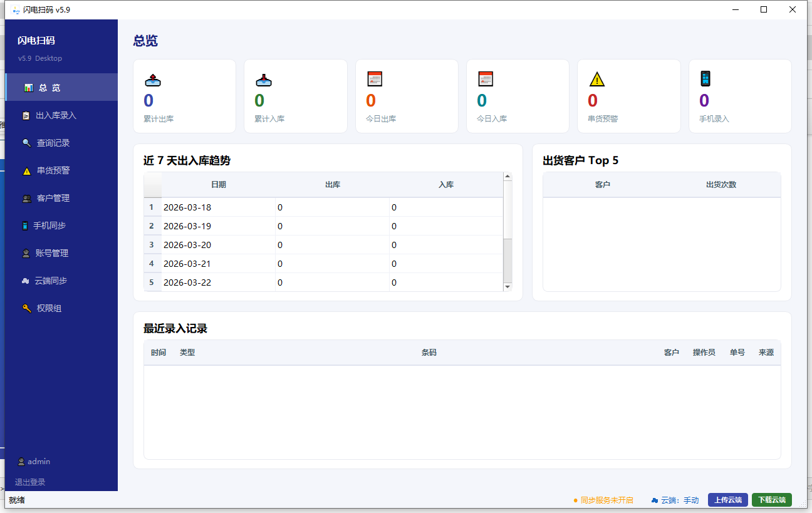This screenshot has width=812, height=513.
Task: Open 出入库录入 in the sidebar
Action: click(x=56, y=116)
